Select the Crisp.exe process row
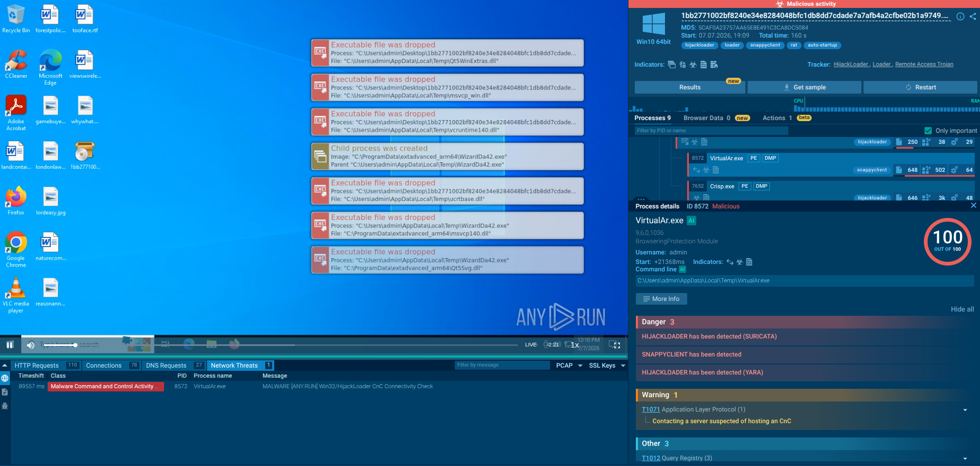 831,191
